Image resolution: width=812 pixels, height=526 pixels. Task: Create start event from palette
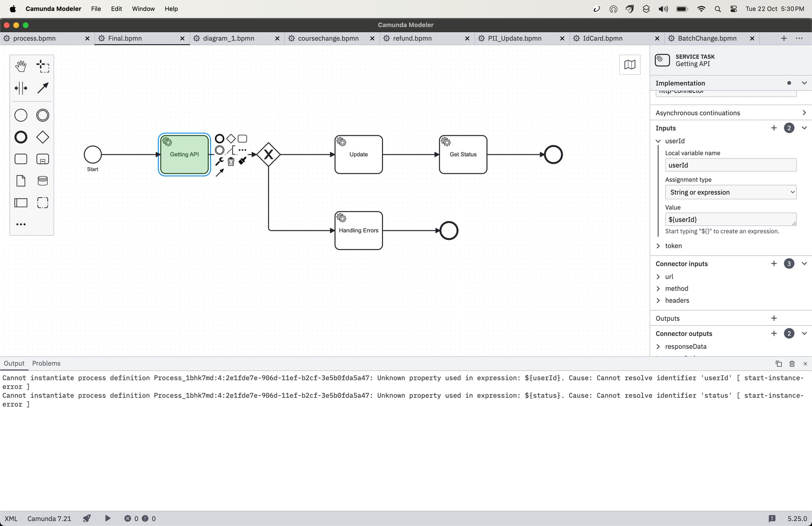(21, 115)
